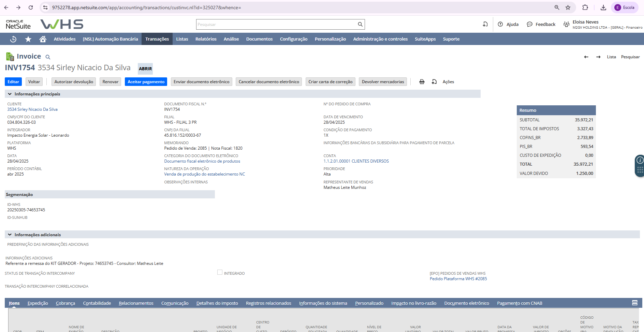Open the subtab layout icon on tab bar

click(634, 303)
